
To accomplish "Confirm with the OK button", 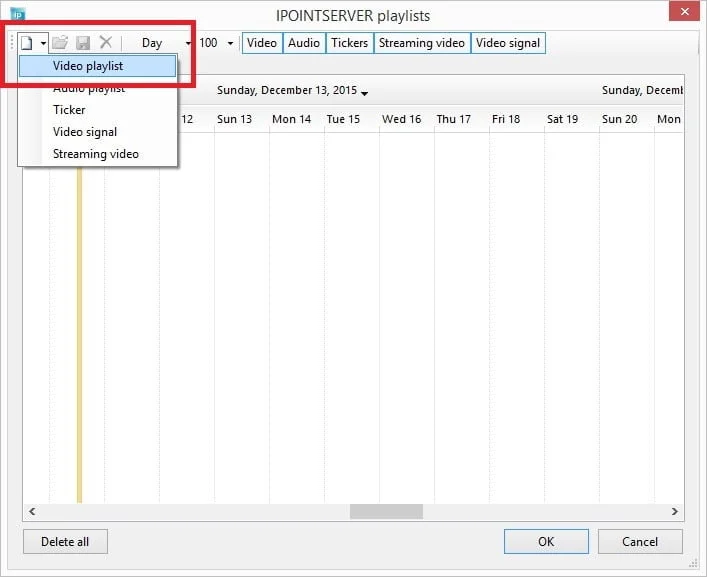I will point(546,541).
